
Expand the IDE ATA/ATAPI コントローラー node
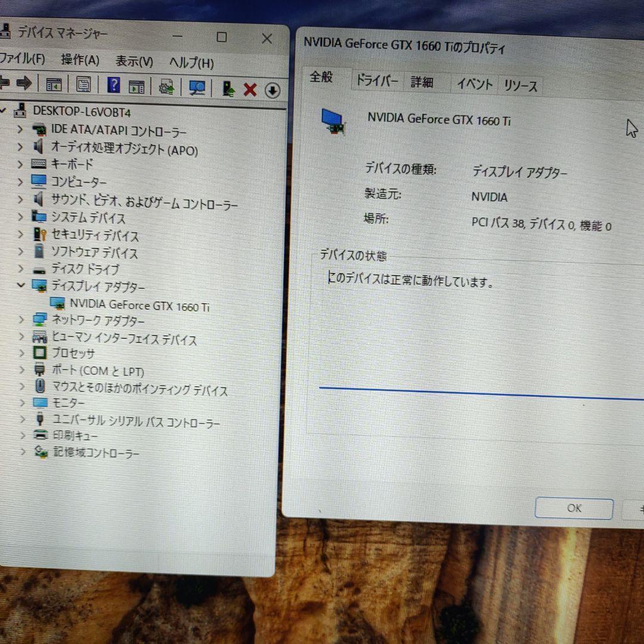[x=20, y=129]
